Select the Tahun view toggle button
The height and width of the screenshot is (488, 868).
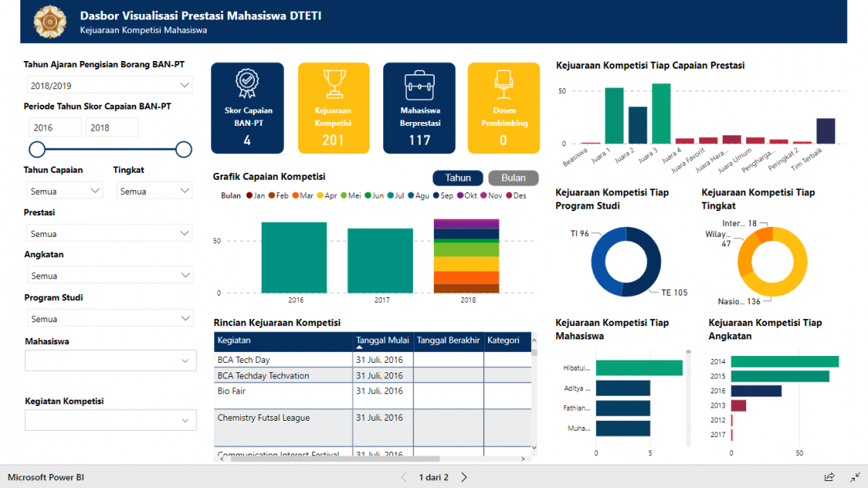457,178
